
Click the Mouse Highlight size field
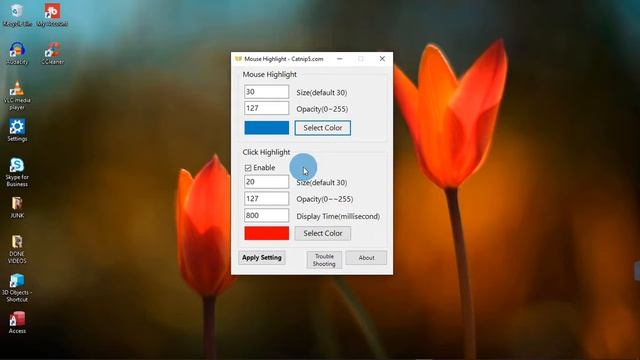point(266,92)
